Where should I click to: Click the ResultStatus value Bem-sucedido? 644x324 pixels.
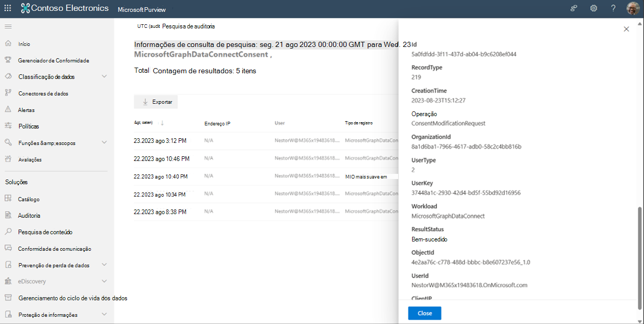tap(430, 239)
